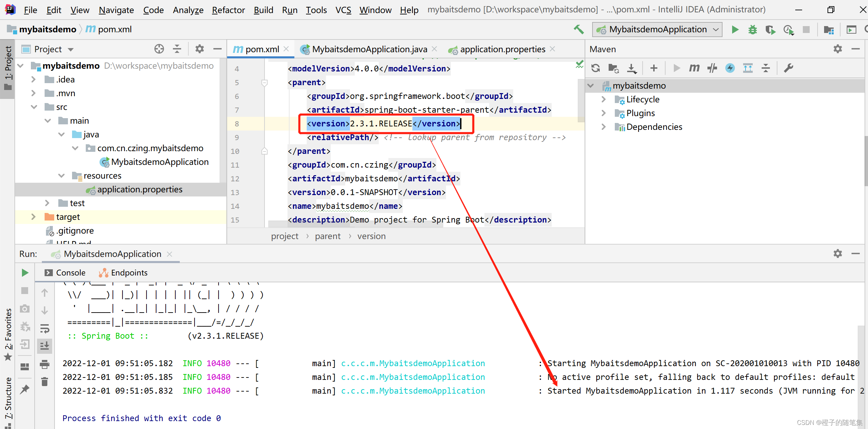Select .gitignore file in project tree
Image resolution: width=868 pixels, height=429 pixels.
click(x=70, y=231)
